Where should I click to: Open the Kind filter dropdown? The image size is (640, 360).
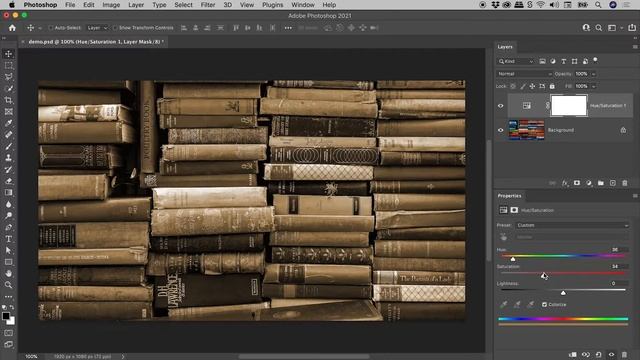click(x=516, y=61)
